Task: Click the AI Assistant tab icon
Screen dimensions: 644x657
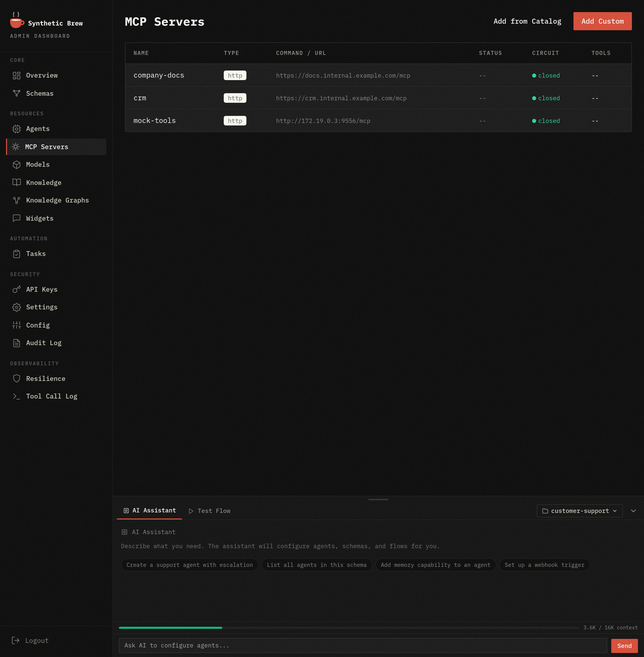Action: click(x=126, y=510)
